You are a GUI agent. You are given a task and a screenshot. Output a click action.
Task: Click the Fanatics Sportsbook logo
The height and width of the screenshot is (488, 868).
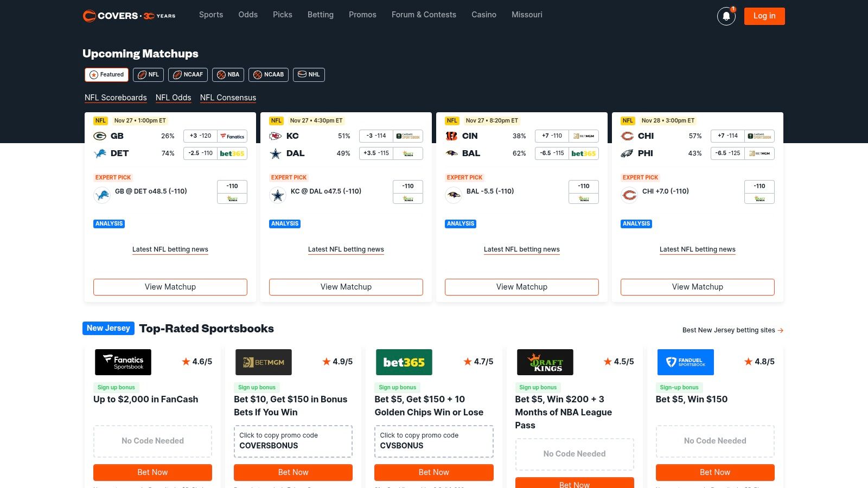[123, 362]
